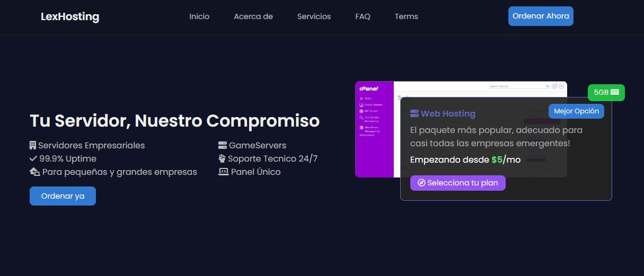Click the compass icon in Selecciona tu plan
The image size is (644, 276).
click(x=421, y=183)
